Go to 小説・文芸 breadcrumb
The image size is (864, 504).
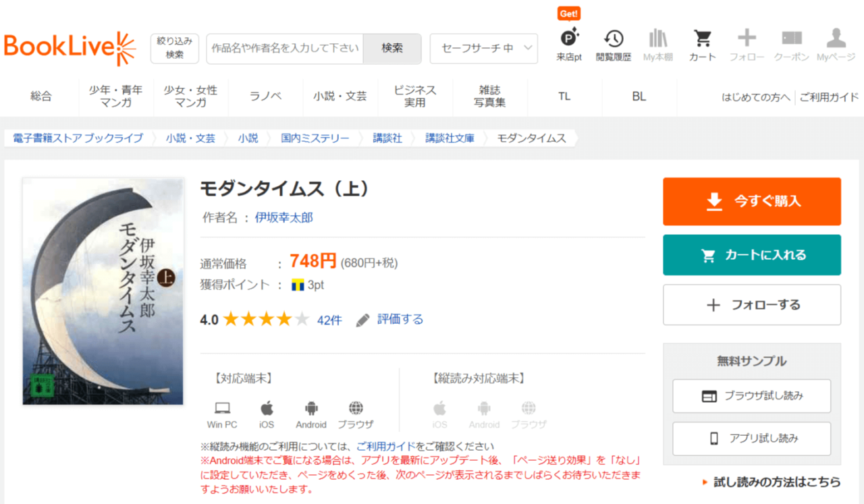[x=191, y=138]
